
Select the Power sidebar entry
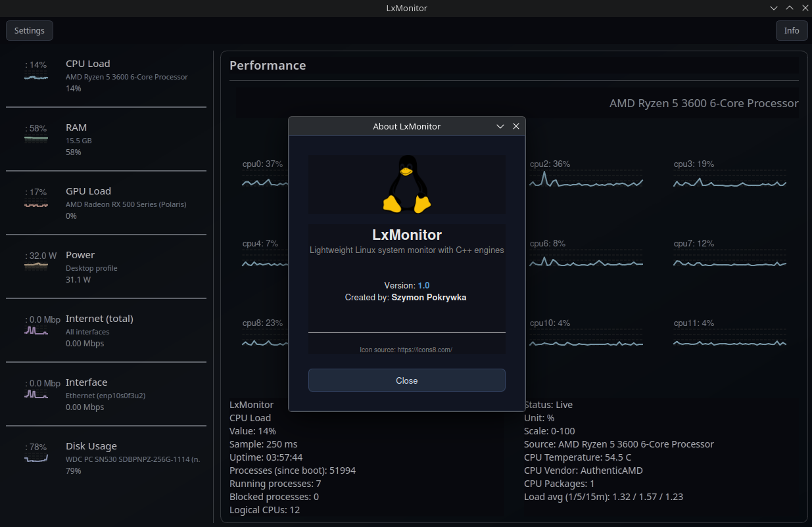[x=107, y=267]
